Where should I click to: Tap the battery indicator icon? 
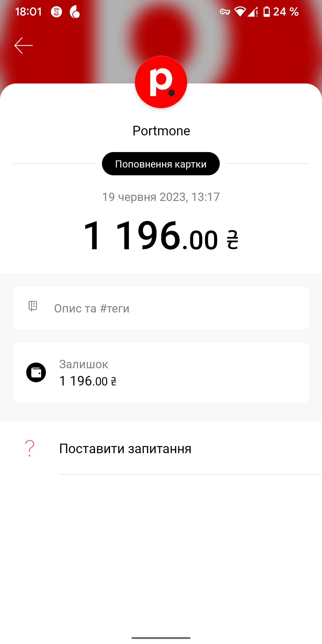coord(267,12)
